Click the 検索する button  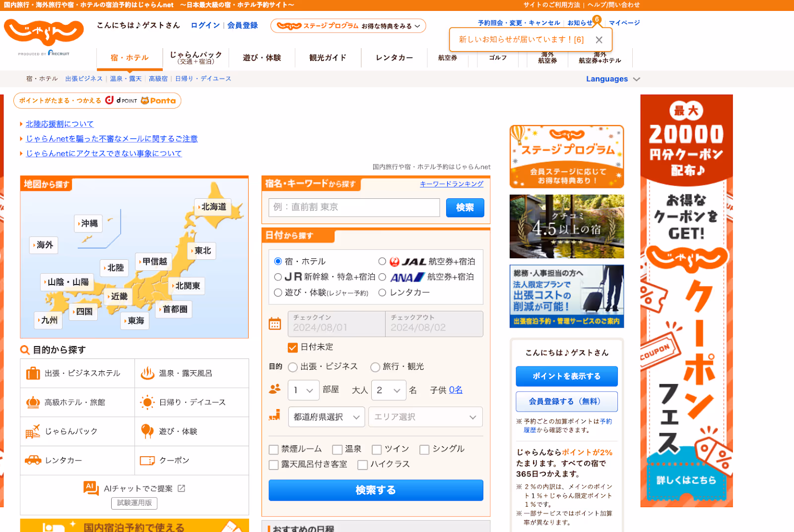(x=376, y=490)
